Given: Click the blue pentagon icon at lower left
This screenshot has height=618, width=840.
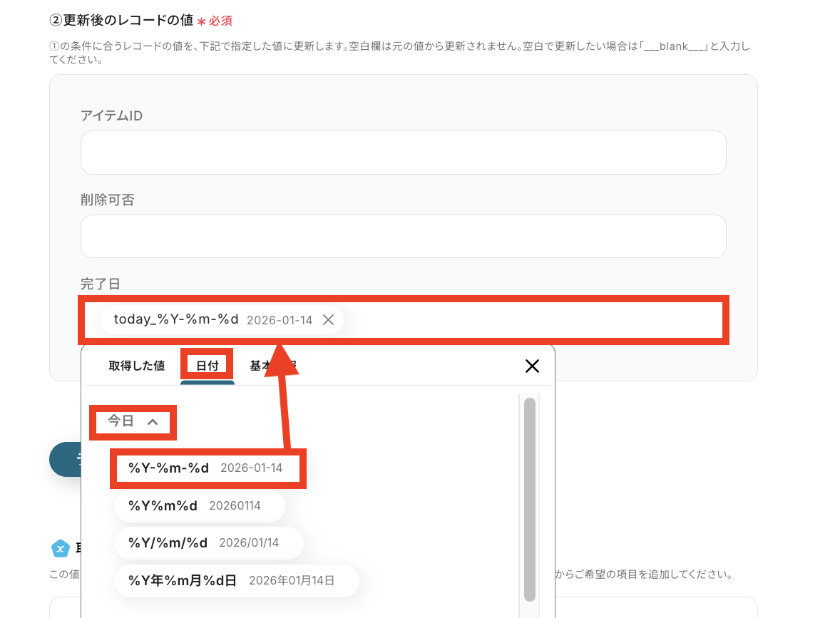Looking at the screenshot, I should tap(61, 548).
